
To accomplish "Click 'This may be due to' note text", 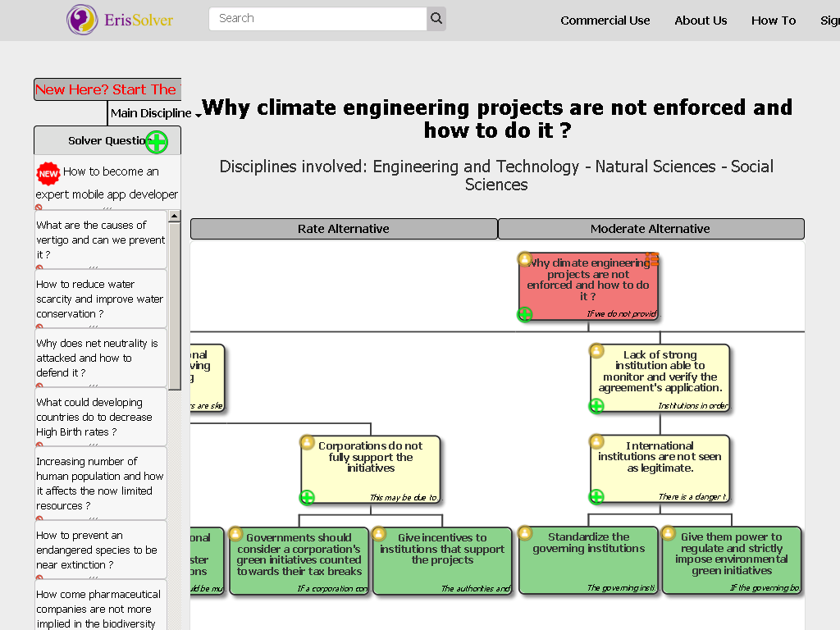I will pos(404,498).
